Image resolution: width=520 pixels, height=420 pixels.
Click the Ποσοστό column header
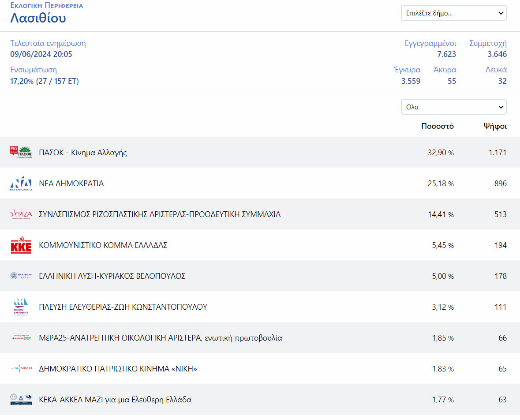click(x=437, y=126)
